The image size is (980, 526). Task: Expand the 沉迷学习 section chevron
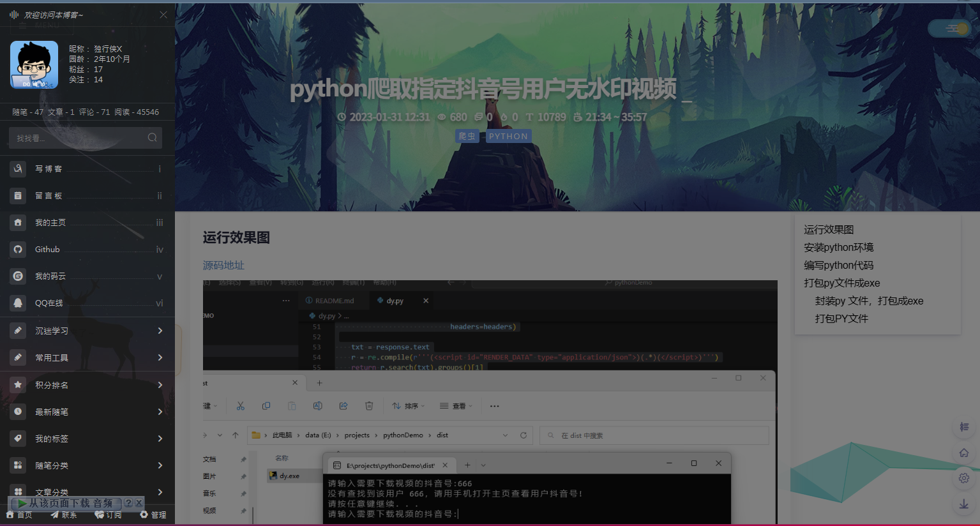pos(160,331)
